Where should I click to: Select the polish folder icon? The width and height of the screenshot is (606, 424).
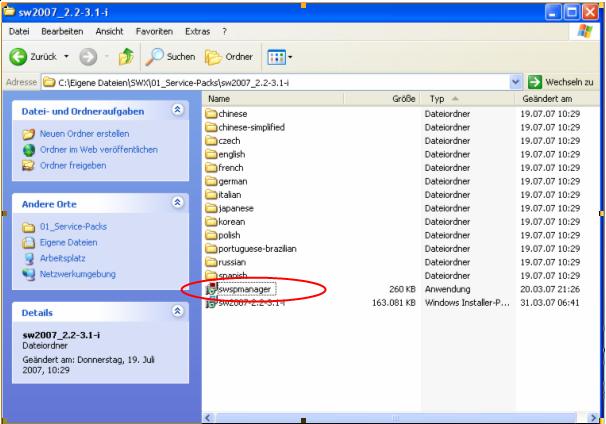(211, 235)
